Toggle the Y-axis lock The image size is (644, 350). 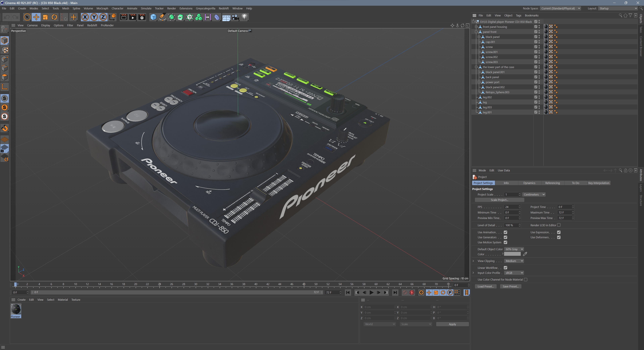pos(94,17)
